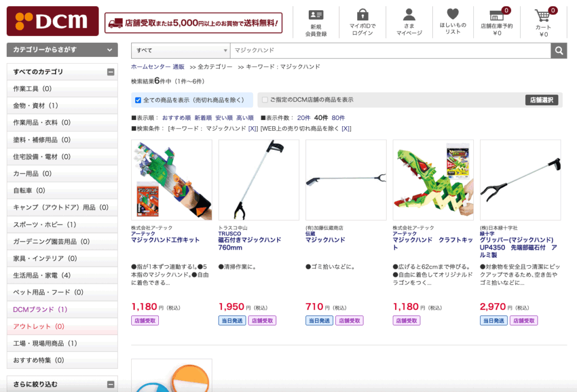Collapse the すべてのカテゴリ section
577x392 pixels.
(x=110, y=72)
